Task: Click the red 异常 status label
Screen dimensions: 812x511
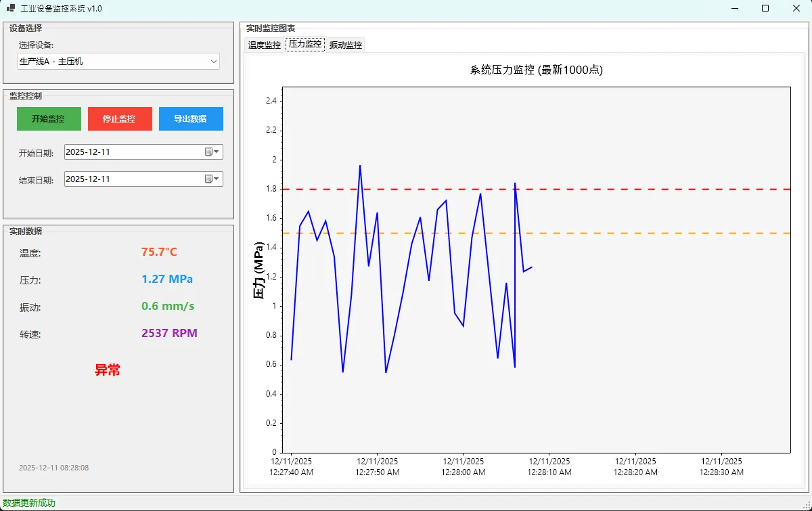Action: click(x=107, y=370)
